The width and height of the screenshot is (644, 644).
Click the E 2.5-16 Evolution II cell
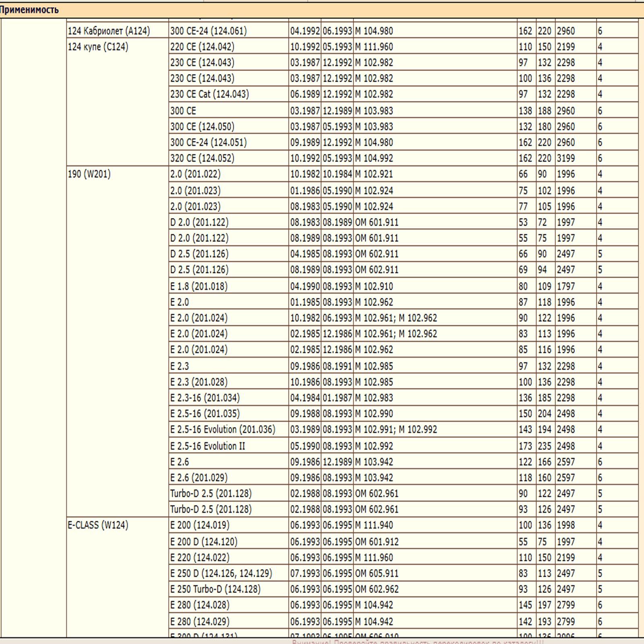point(229,446)
